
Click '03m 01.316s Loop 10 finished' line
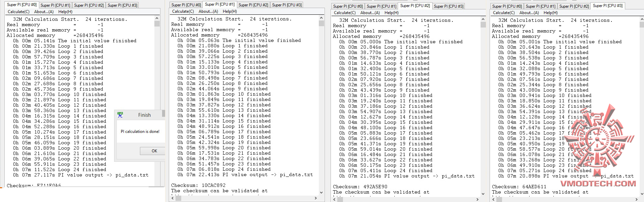click(386, 95)
